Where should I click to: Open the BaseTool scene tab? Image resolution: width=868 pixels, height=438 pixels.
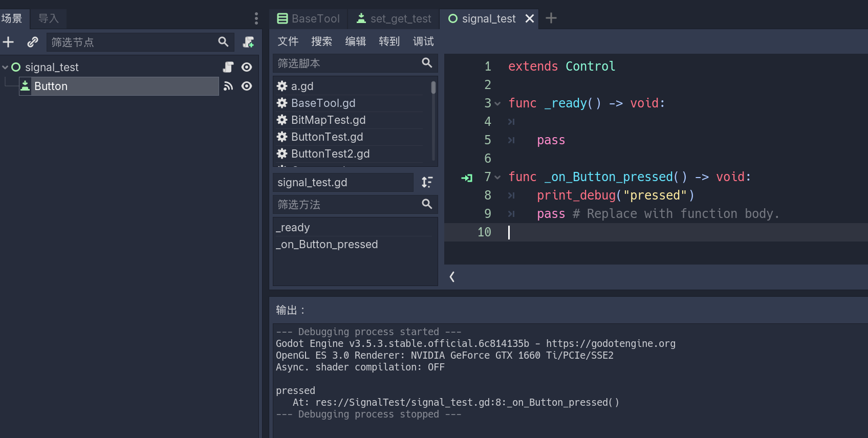[309, 19]
